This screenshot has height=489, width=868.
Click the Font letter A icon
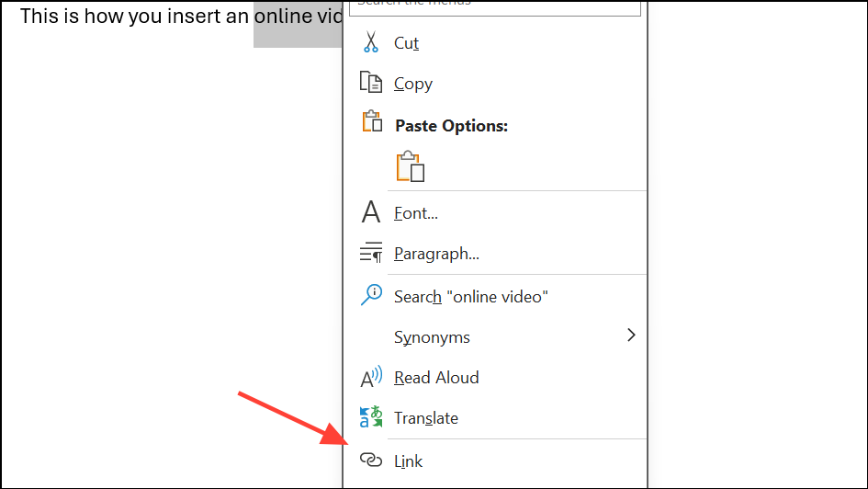tap(371, 213)
